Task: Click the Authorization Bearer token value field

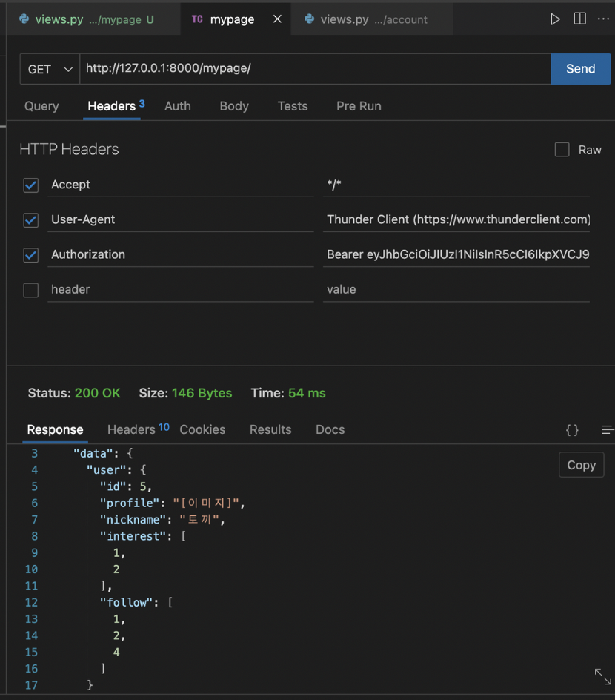Action: tap(457, 254)
